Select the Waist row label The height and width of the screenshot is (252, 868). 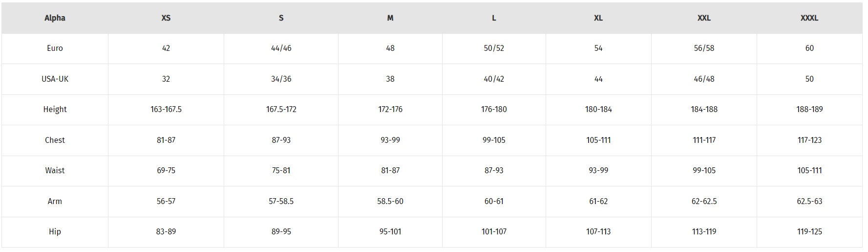pyautogui.click(x=55, y=171)
